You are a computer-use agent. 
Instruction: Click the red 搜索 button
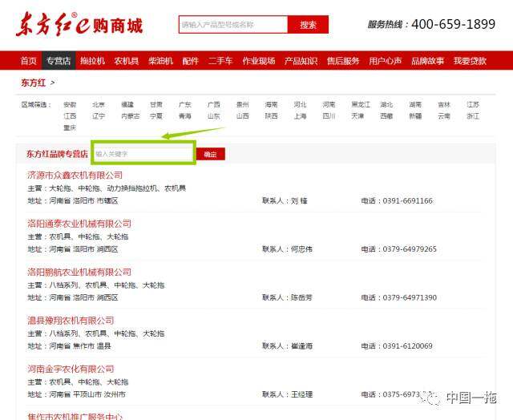pos(308,25)
